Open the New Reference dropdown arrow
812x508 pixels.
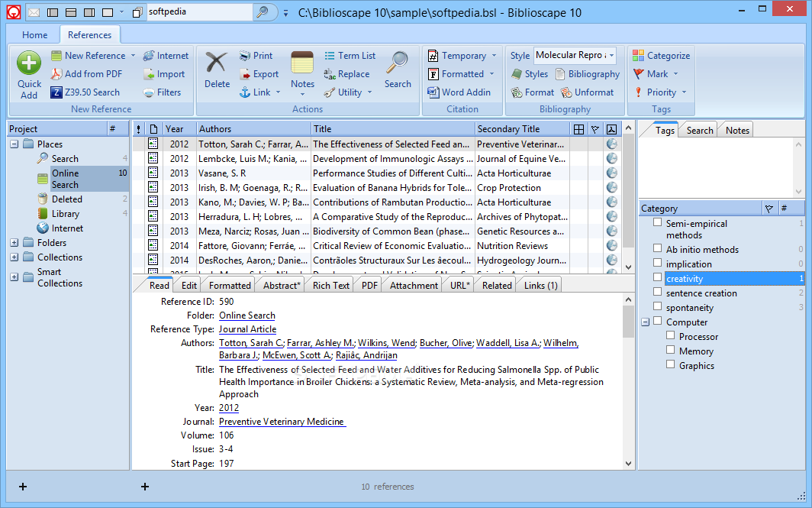point(133,56)
